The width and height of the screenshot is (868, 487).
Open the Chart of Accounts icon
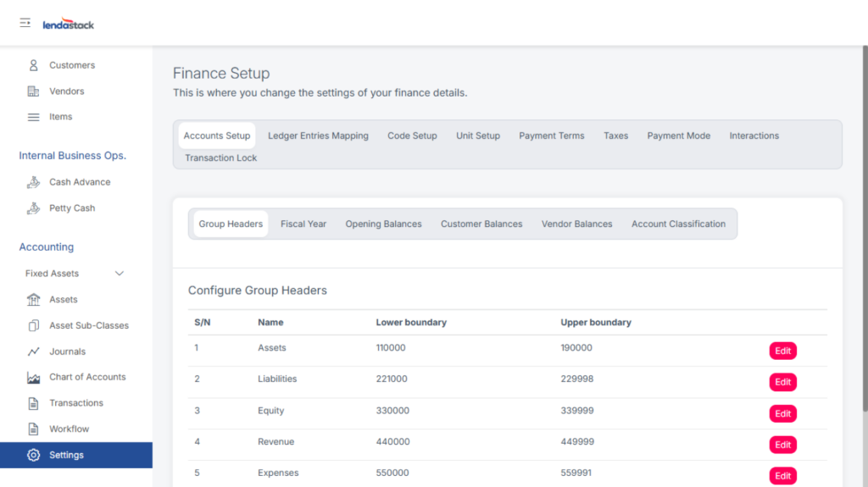pyautogui.click(x=34, y=378)
